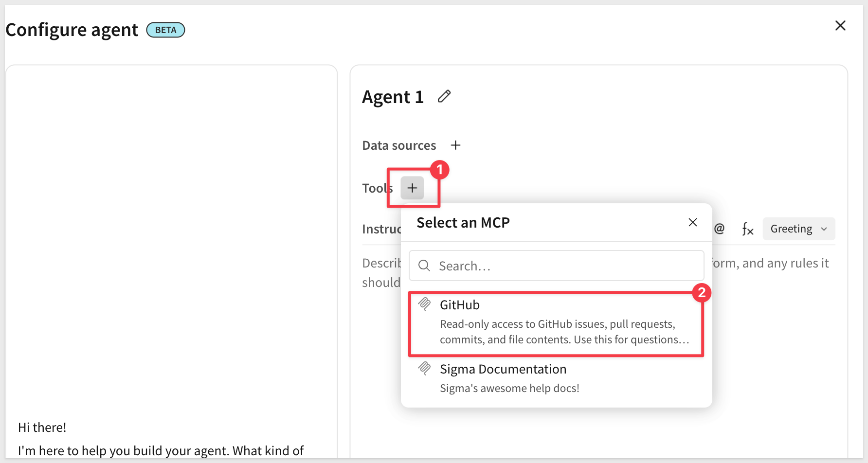Expand the Greeting dropdown
This screenshot has width=868, height=463.
[x=799, y=229]
